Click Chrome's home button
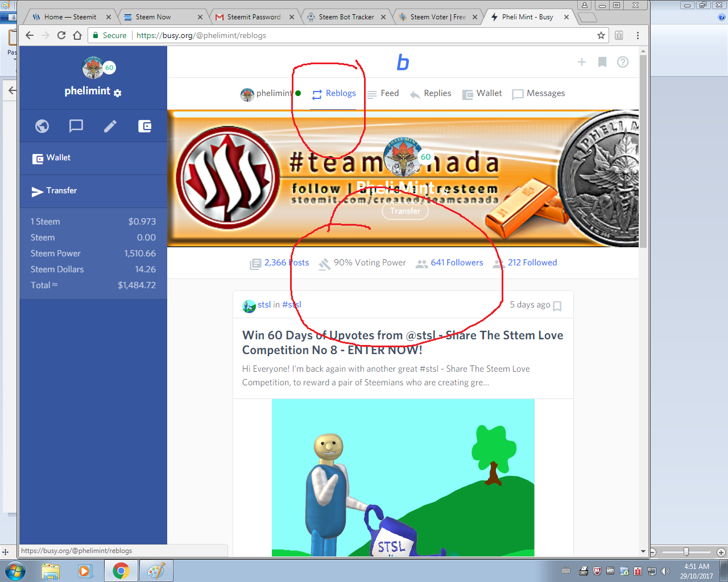 pyautogui.click(x=77, y=35)
